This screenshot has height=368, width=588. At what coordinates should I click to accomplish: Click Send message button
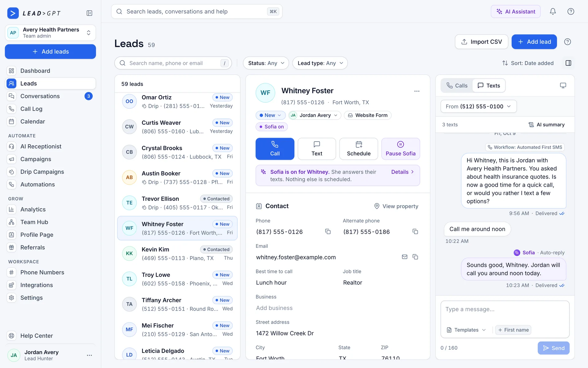click(553, 348)
